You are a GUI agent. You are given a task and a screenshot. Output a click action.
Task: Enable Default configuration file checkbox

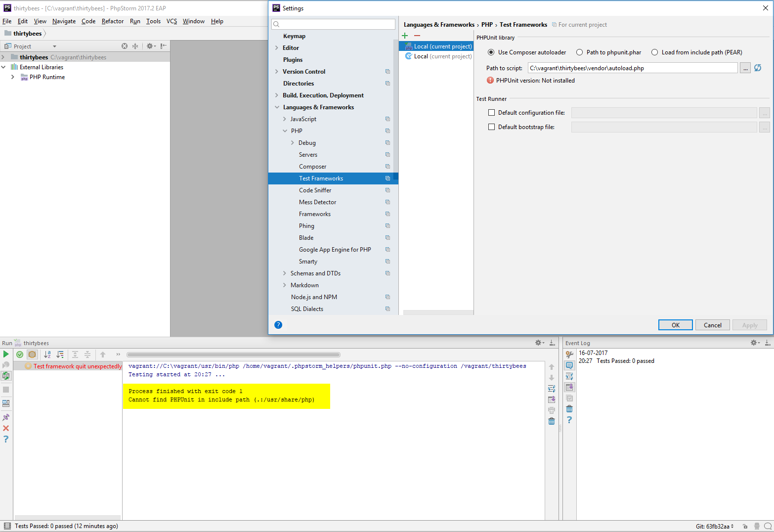click(x=491, y=113)
